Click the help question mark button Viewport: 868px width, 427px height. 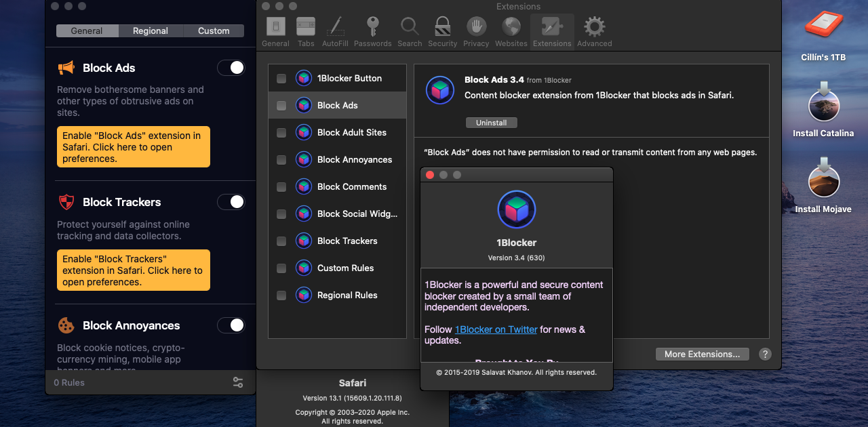point(765,354)
